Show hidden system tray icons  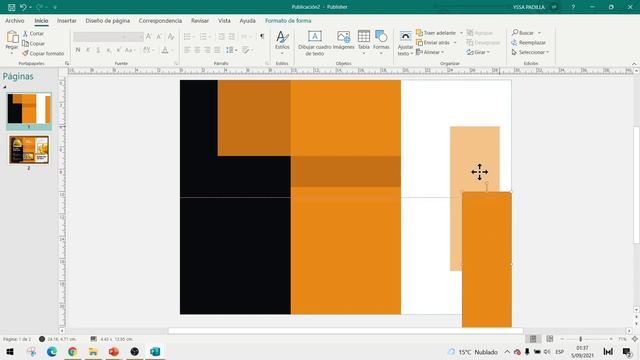[x=507, y=351]
